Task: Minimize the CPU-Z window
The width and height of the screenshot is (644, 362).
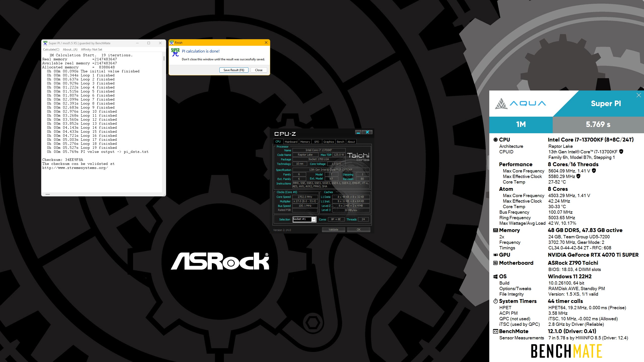Action: (358, 132)
